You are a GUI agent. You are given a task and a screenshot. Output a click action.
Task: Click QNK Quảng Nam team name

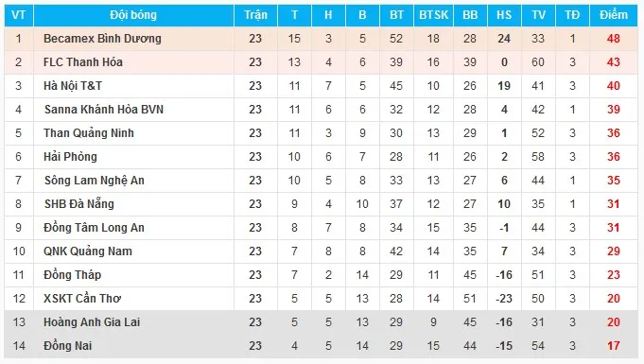click(88, 251)
